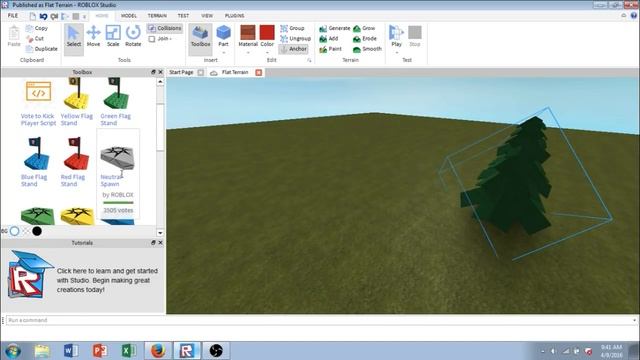Click Generate terrain tool

(335, 28)
